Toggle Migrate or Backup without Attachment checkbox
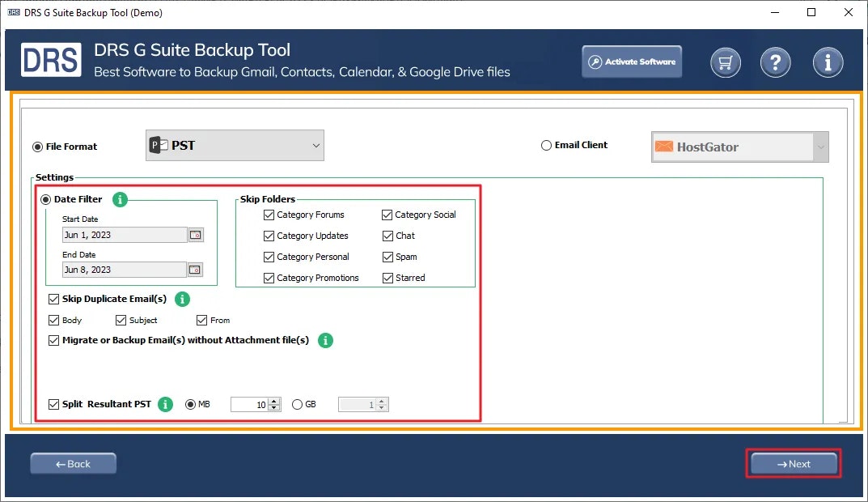This screenshot has height=502, width=868. coord(53,340)
